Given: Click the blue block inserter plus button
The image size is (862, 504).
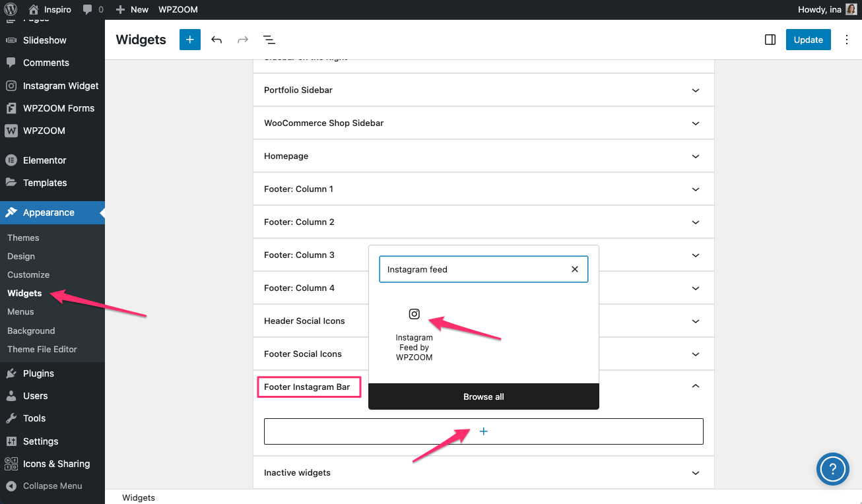Looking at the screenshot, I should (x=190, y=40).
